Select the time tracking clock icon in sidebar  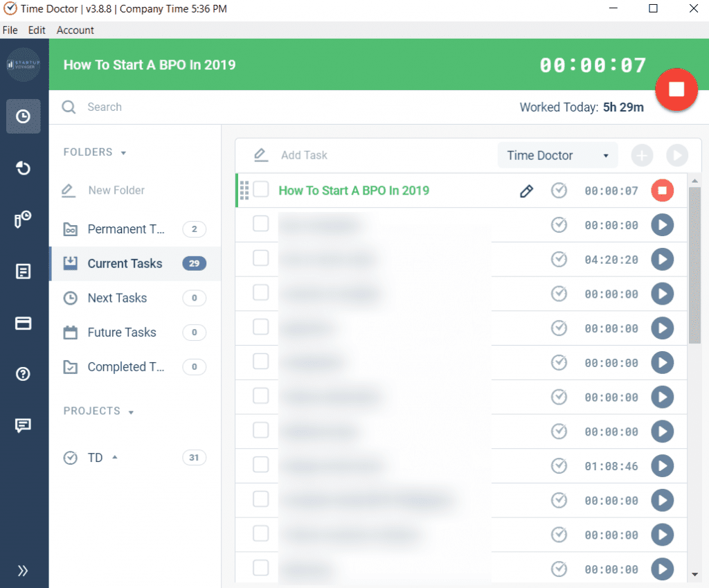pyautogui.click(x=23, y=116)
